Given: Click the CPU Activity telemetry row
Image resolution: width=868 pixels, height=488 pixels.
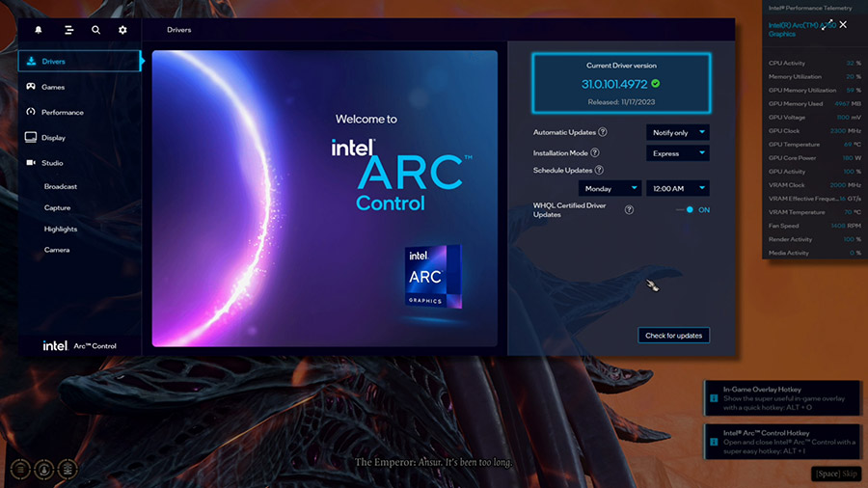Looking at the screenshot, I should pyautogui.click(x=814, y=63).
